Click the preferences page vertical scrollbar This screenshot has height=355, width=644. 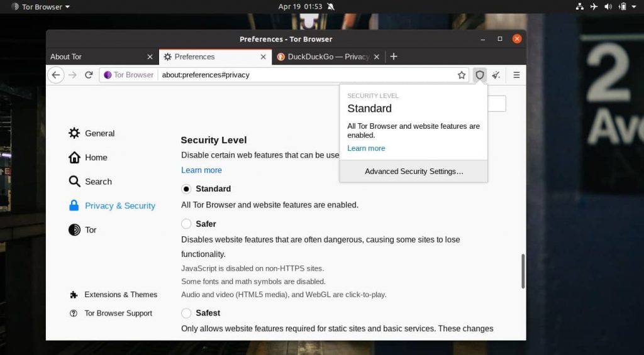[523, 271]
